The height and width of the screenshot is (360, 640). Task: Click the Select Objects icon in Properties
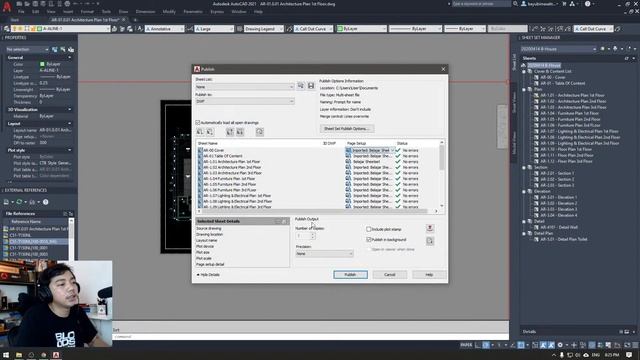click(x=63, y=49)
